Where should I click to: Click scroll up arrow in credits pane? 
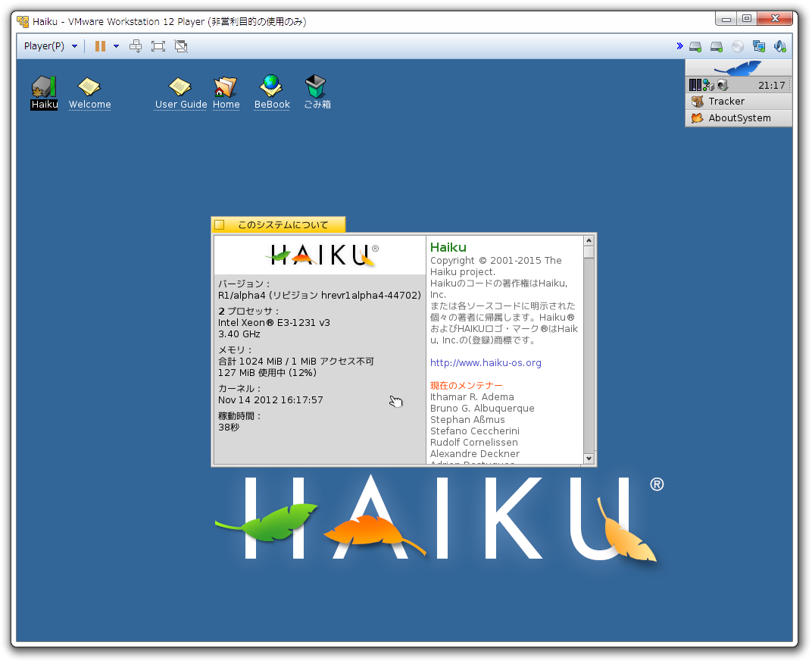589,240
